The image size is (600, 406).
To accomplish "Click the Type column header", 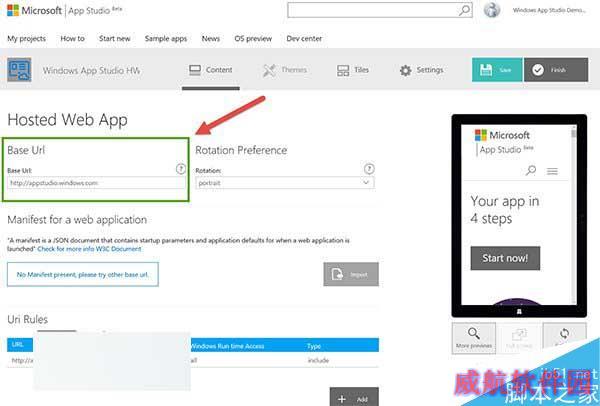I will pos(314,346).
